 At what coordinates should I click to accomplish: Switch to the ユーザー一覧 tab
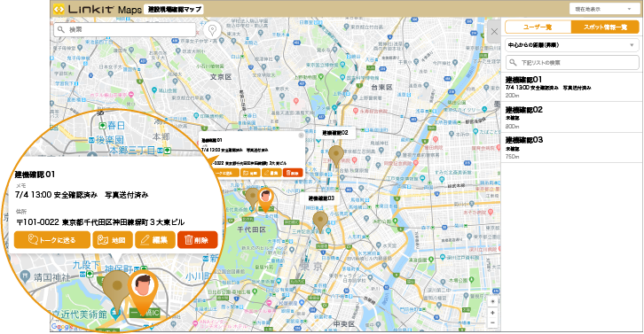(x=538, y=27)
